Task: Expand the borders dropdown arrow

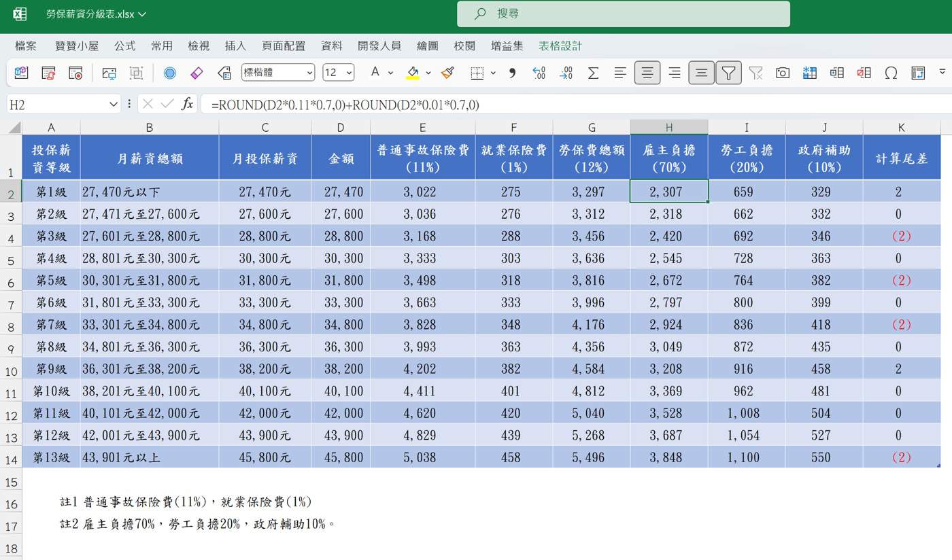Action: point(493,73)
